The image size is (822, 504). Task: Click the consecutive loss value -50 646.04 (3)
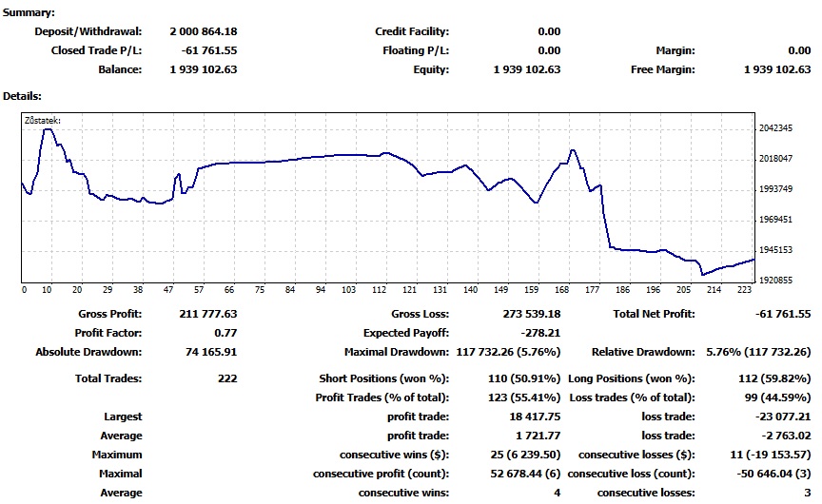773,475
